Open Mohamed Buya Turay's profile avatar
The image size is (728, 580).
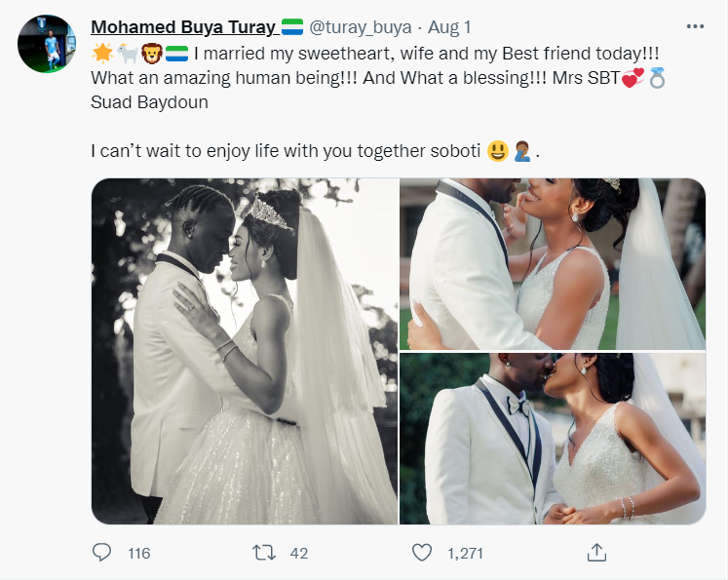point(47,44)
